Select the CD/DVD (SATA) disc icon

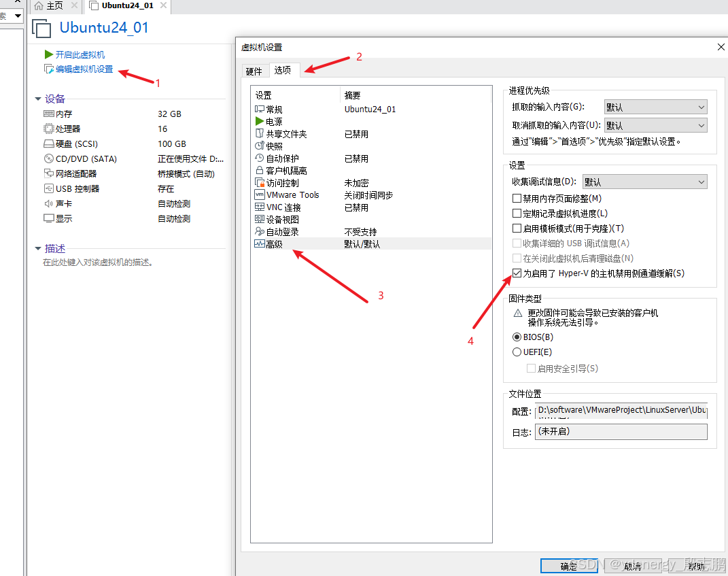point(49,159)
